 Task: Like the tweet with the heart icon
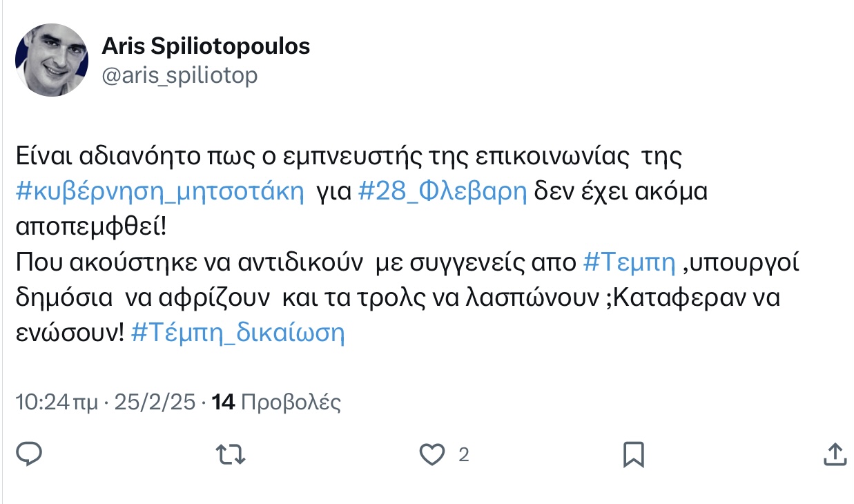click(433, 454)
